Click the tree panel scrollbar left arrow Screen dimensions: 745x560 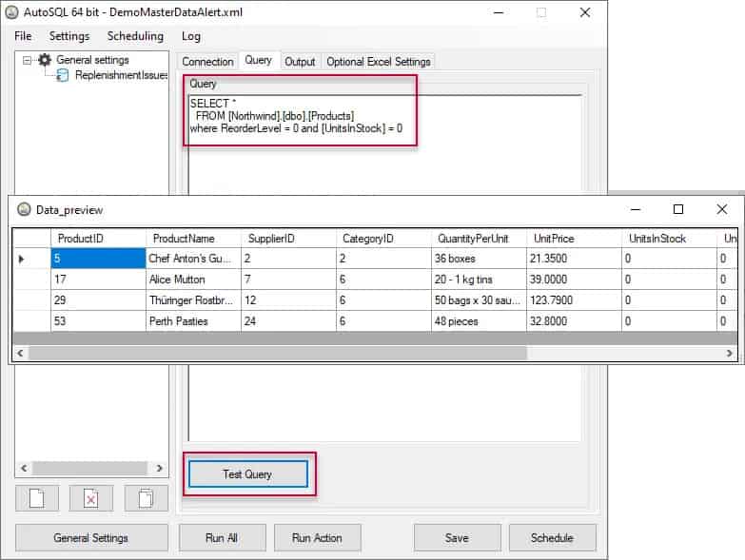pyautogui.click(x=22, y=469)
